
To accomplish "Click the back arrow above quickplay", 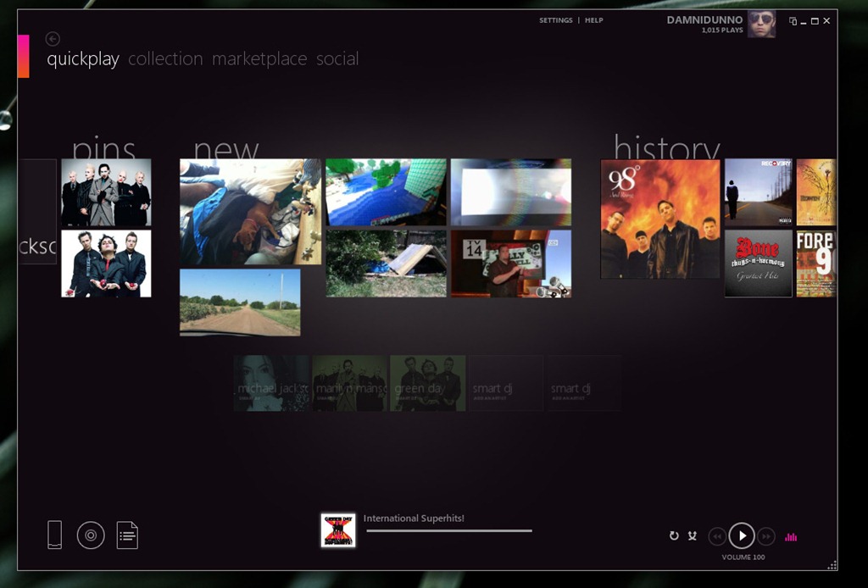I will tap(53, 38).
